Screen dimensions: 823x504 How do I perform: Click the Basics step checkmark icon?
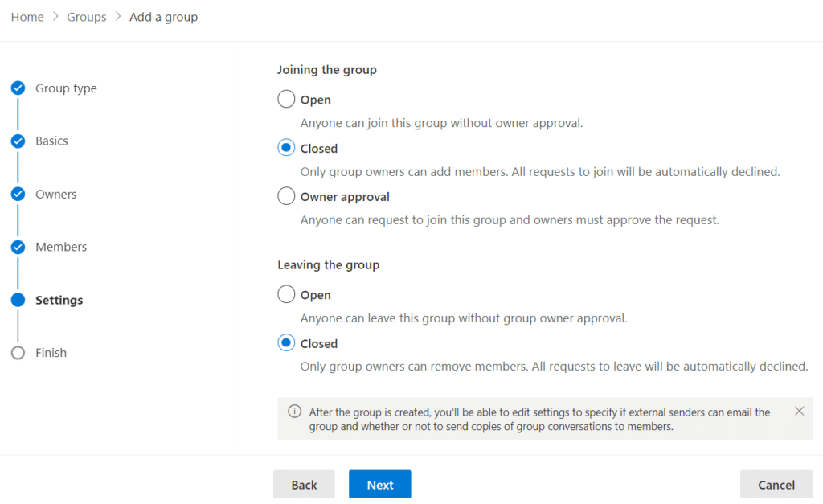18,141
